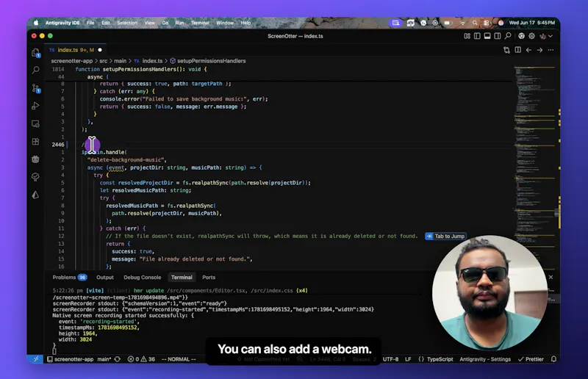Viewport: 588px width, 379px height.
Task: Open the Antigravity IDE app menu
Action: (62, 23)
